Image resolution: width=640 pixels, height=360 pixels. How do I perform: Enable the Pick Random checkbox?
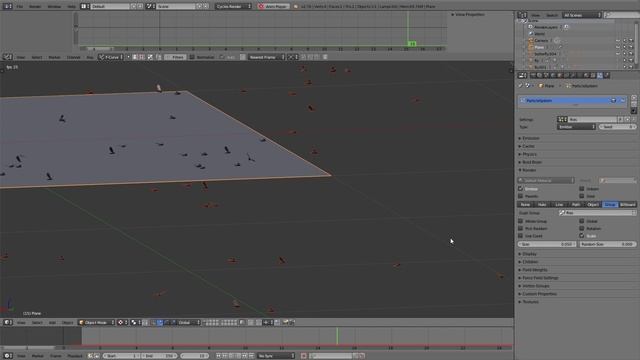(x=520, y=229)
